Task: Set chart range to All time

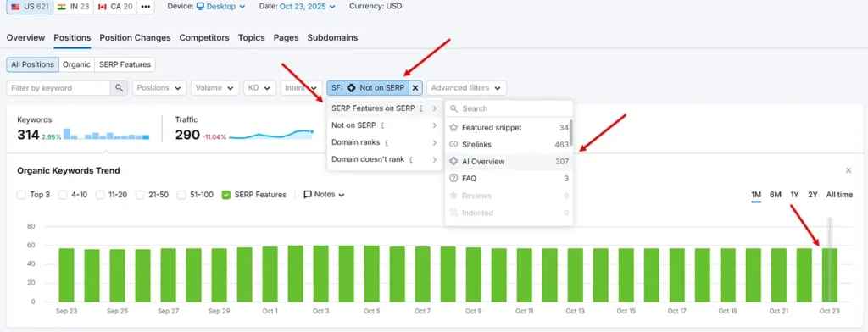Action: coord(839,195)
